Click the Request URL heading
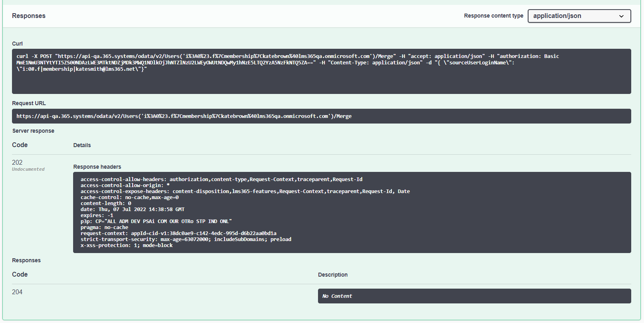This screenshot has width=644, height=323. [29, 103]
